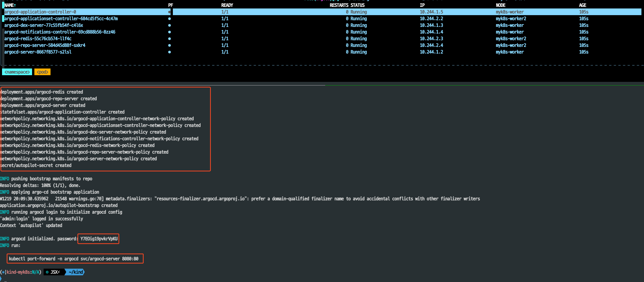Image resolution: width=644 pixels, height=282 pixels.
Task: Select the <namespace> breadcrumb
Action: pos(17,72)
